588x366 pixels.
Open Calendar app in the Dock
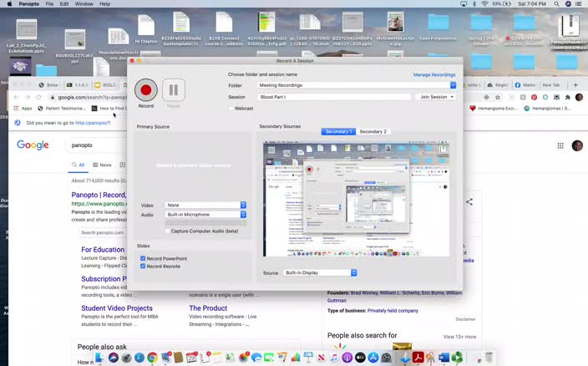(x=191, y=358)
